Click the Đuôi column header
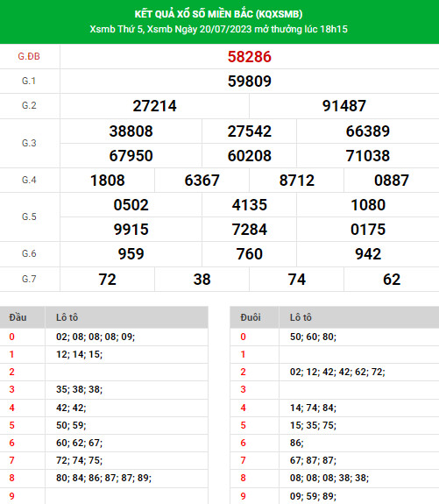Viewport: 439px width, 504px height. tap(251, 317)
